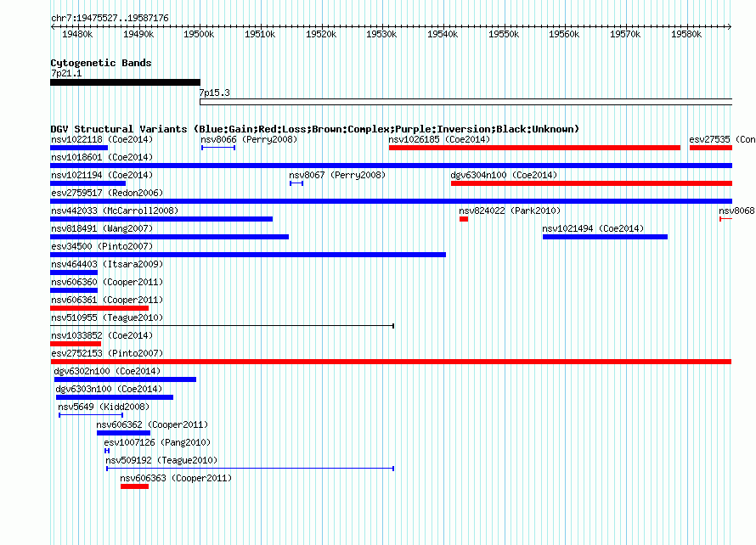Select nsv464403 (Itsara2009) variant label
This screenshot has height=545, width=756.
107,264
